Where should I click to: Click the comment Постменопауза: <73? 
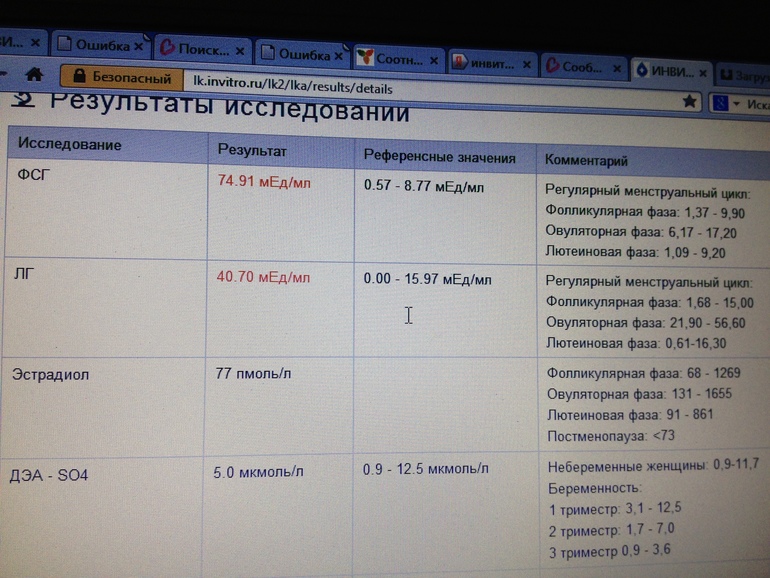[611, 436]
